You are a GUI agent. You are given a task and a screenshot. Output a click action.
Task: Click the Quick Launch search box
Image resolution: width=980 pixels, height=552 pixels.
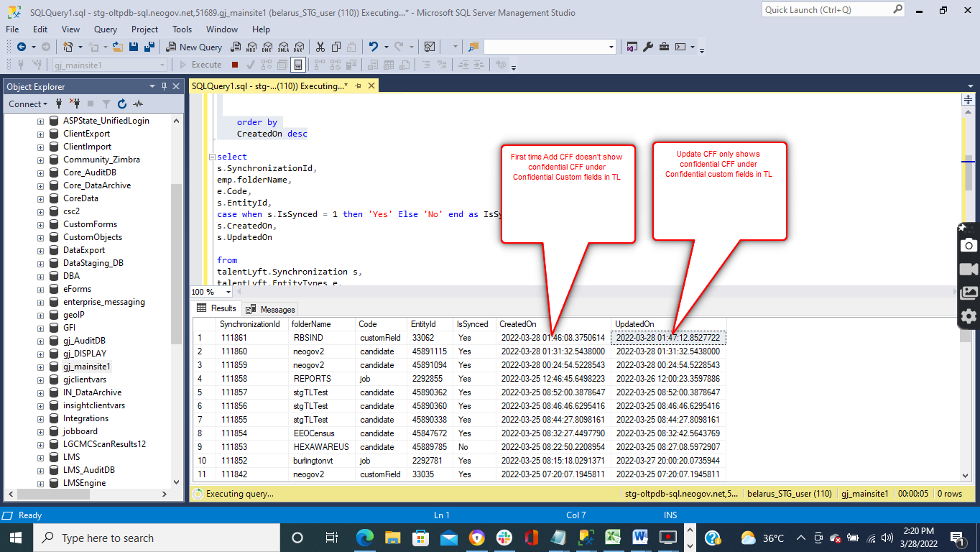tap(826, 10)
